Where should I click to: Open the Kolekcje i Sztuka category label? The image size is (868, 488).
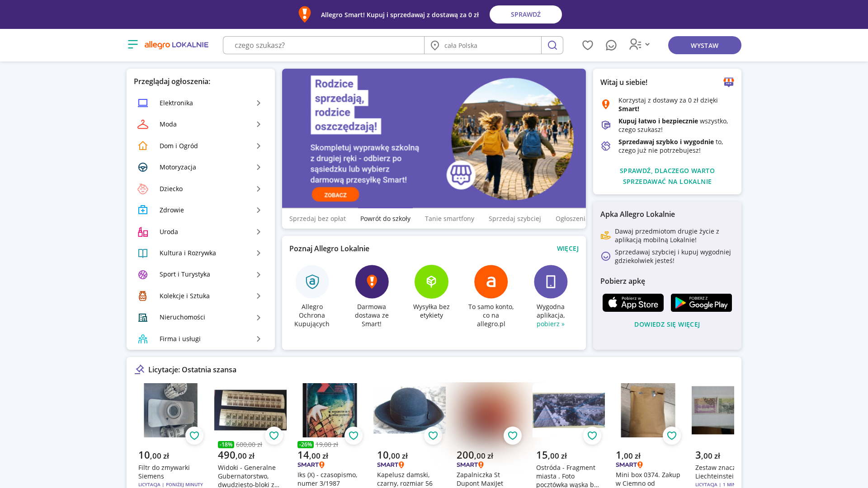click(x=184, y=296)
